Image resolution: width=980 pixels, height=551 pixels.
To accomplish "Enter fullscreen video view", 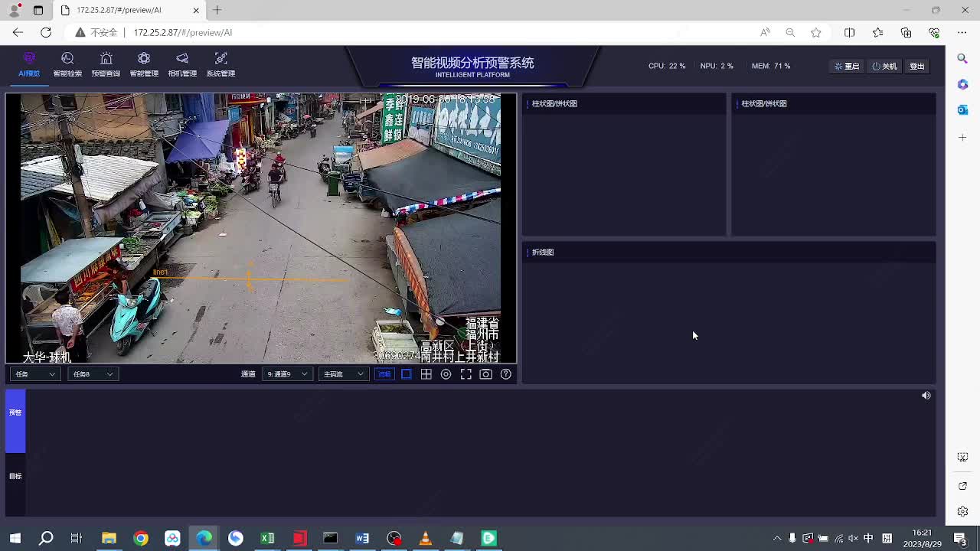I will click(465, 374).
